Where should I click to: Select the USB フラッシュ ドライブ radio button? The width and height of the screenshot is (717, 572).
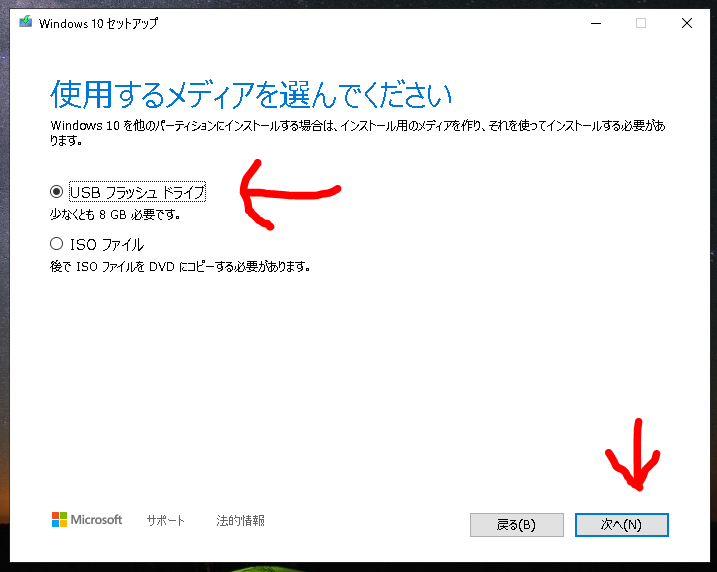point(56,192)
